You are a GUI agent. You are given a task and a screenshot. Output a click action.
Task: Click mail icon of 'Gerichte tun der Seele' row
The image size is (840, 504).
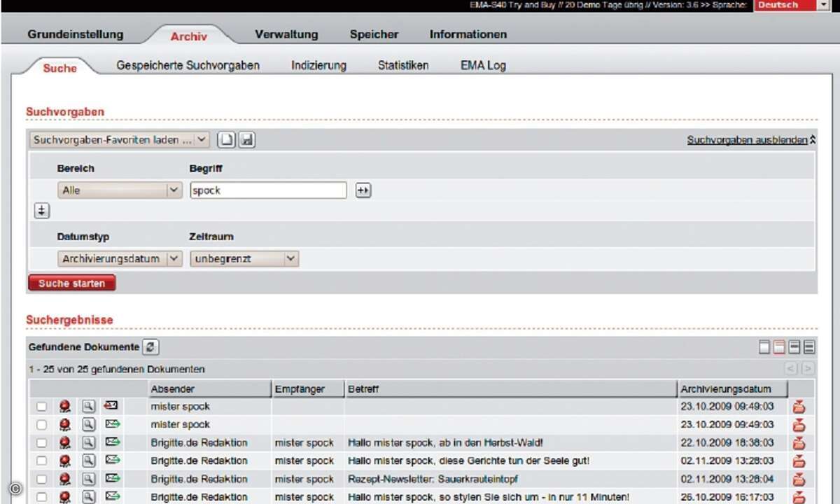click(x=112, y=461)
